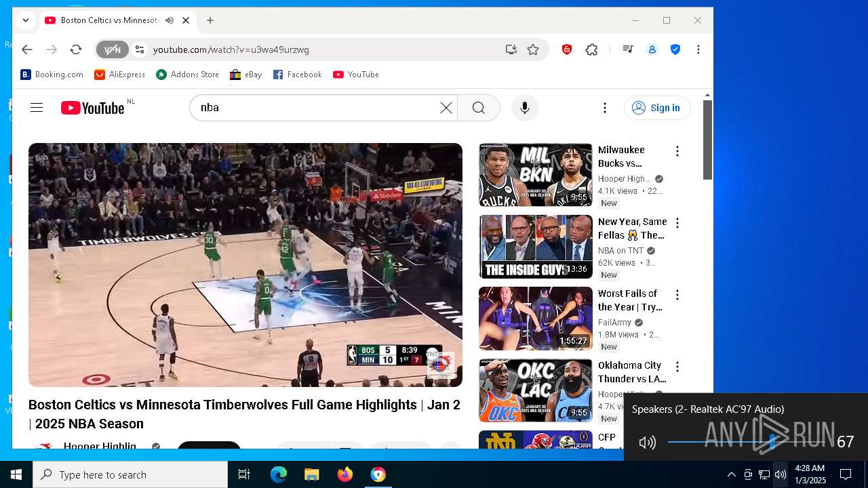Toggle the VPN badge in address bar

[x=112, y=49]
